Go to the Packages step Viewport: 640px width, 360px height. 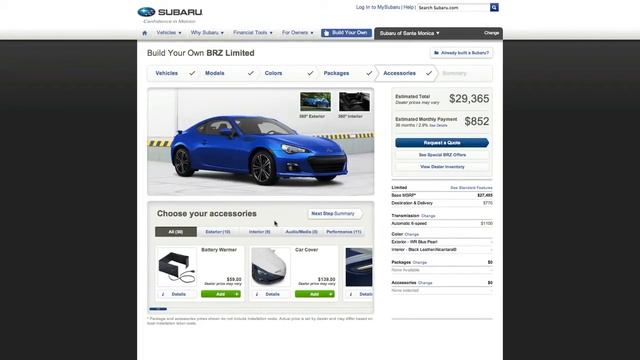(336, 73)
